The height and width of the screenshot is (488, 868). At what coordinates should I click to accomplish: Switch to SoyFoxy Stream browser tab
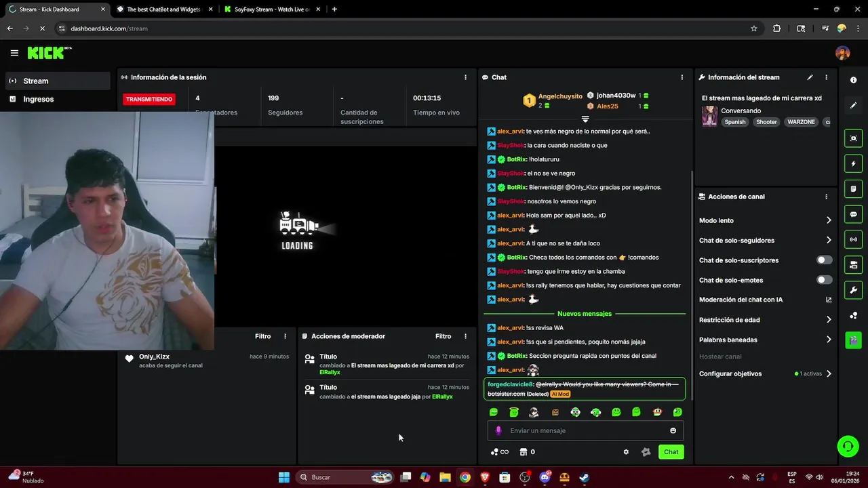(x=272, y=9)
